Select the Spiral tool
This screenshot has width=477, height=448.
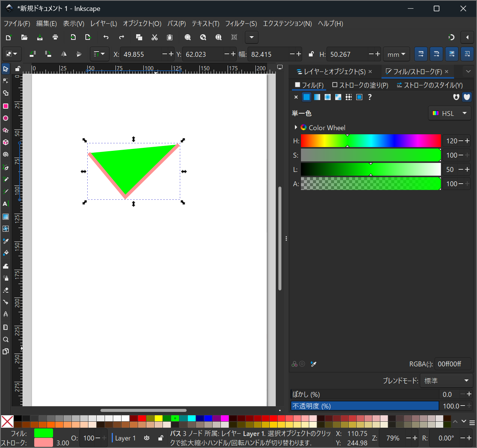coord(6,155)
